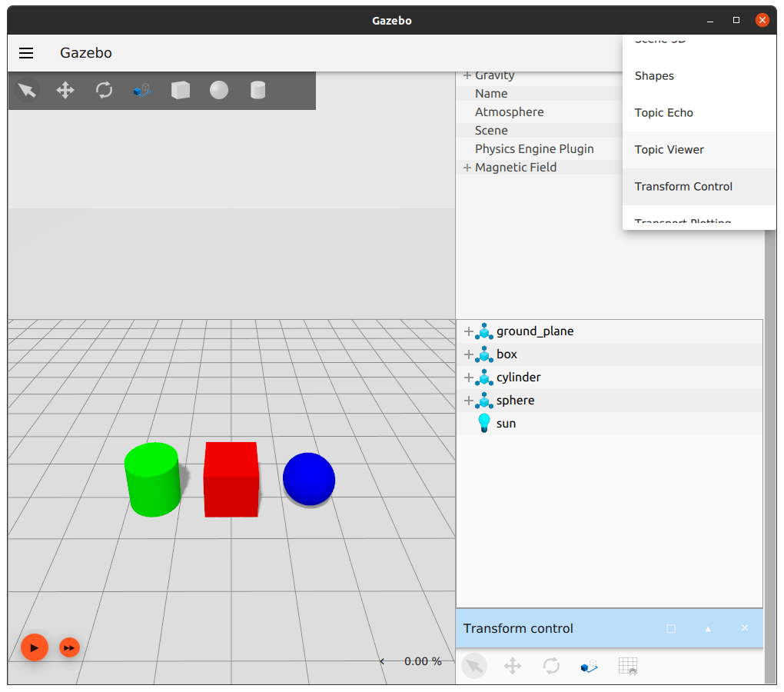Open the hamburger main menu
Image resolution: width=784 pixels, height=692 pixels.
coord(26,53)
